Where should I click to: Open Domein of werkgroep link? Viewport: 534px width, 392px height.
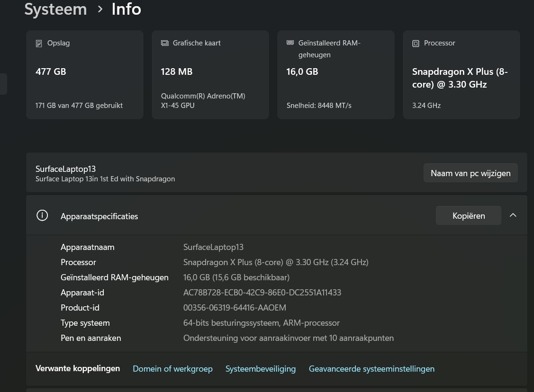point(172,369)
